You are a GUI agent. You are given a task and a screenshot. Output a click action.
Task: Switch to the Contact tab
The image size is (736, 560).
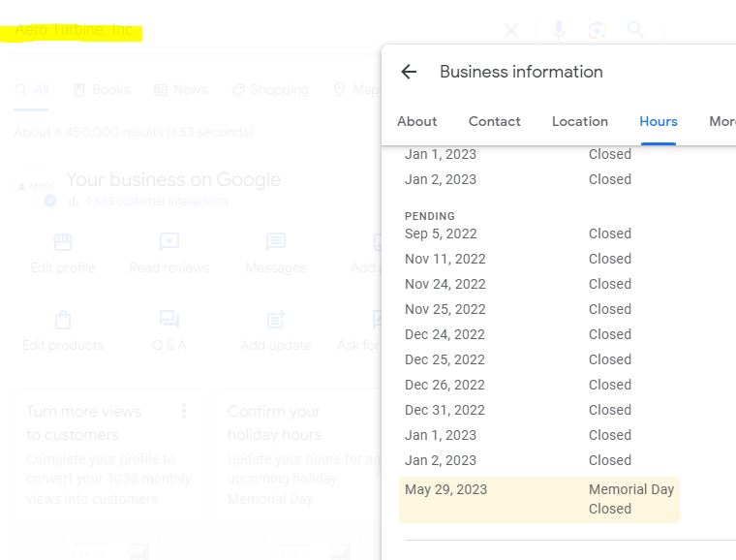coord(495,121)
